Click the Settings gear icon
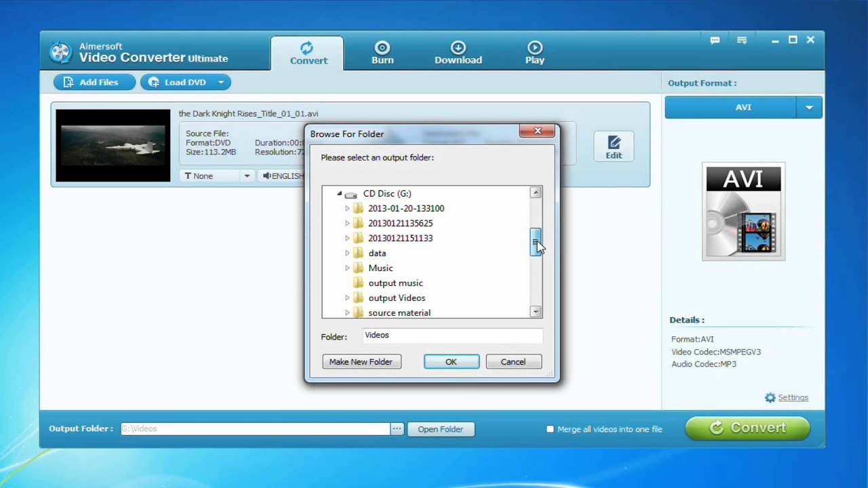 point(770,398)
